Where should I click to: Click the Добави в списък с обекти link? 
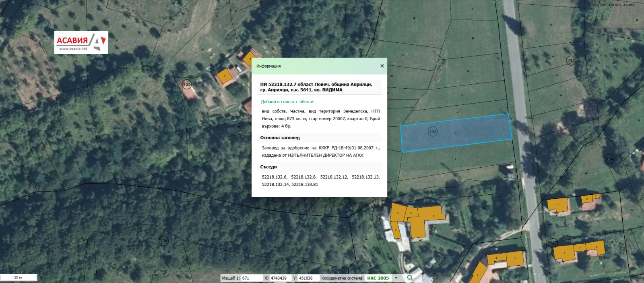pos(287,102)
